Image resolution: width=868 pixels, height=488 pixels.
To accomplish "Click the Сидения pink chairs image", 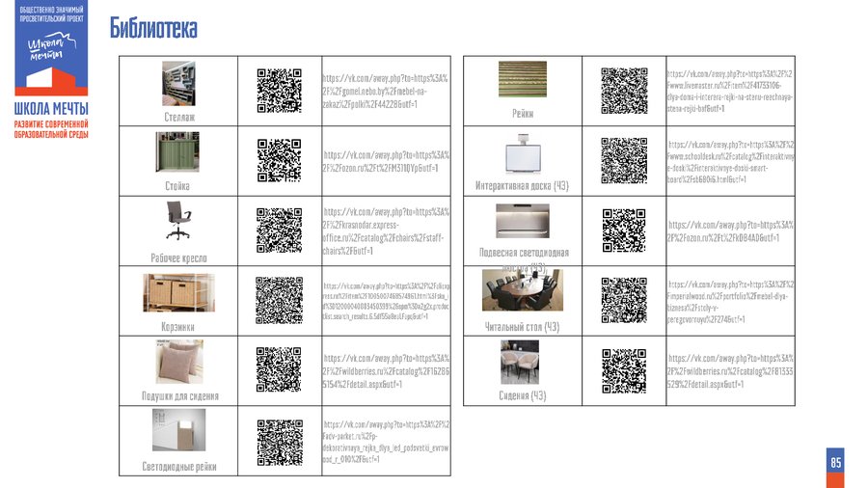I will [520, 363].
